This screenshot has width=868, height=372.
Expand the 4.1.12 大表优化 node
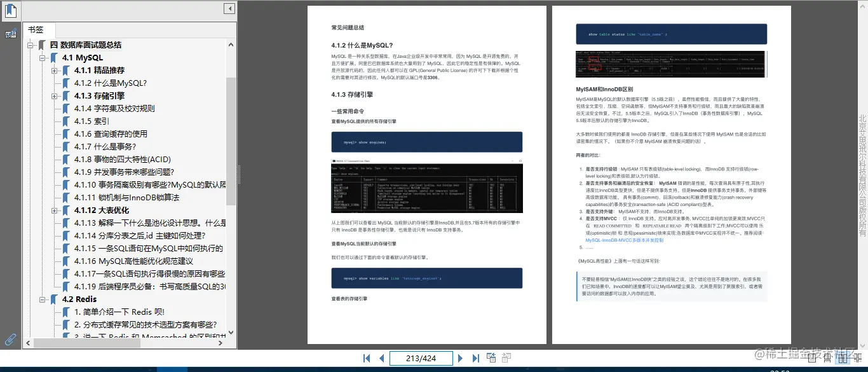coord(55,210)
